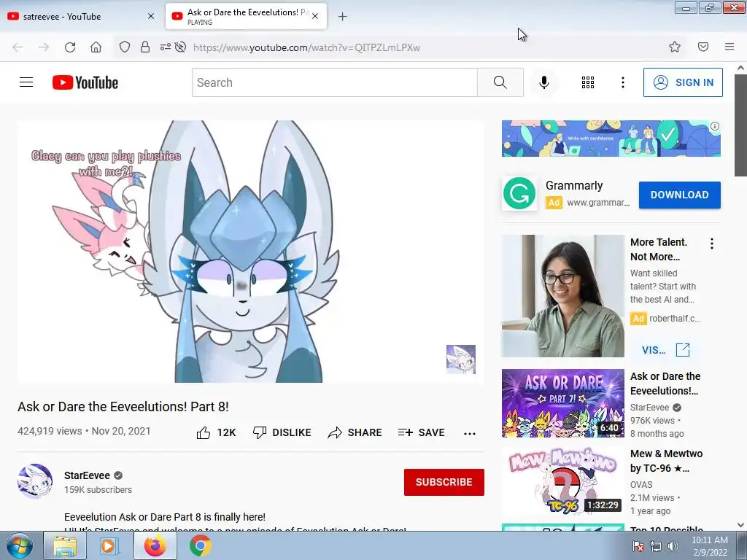The image size is (747, 560).
Task: Click the page vertical scrollbar thumb
Action: [x=741, y=125]
